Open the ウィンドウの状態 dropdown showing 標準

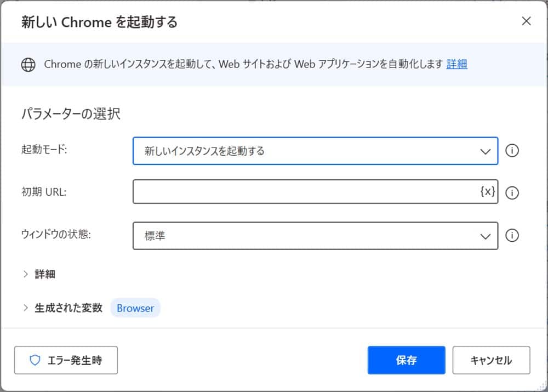315,236
